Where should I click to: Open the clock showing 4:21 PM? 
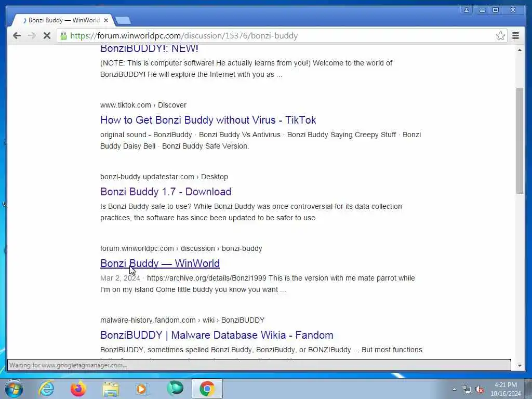pyautogui.click(x=506, y=389)
